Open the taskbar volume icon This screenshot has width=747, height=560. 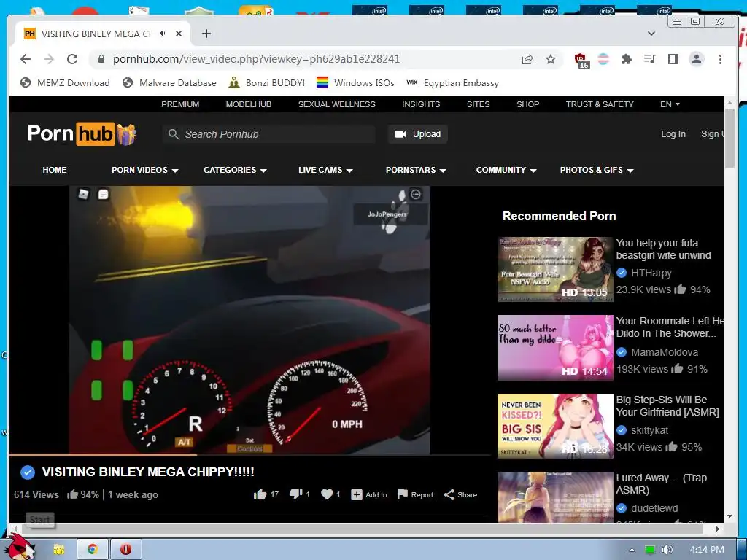[x=667, y=550]
